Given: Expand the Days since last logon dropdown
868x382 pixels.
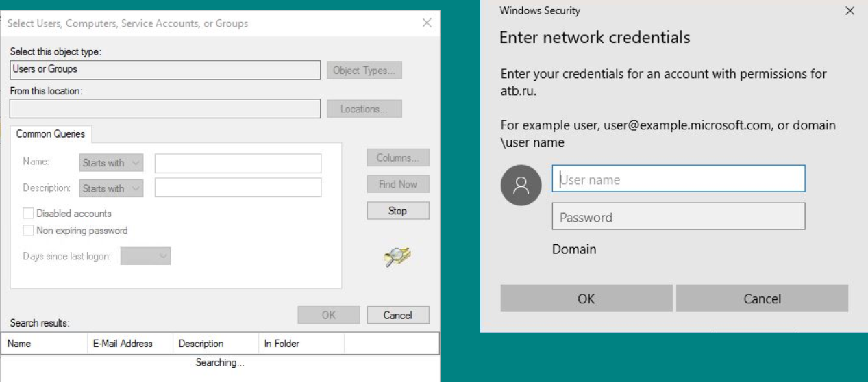Looking at the screenshot, I should [145, 256].
